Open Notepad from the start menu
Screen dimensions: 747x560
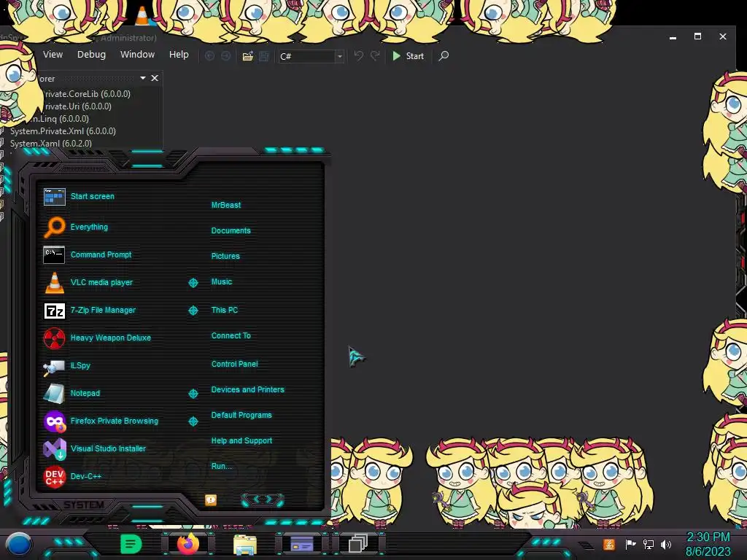click(85, 393)
